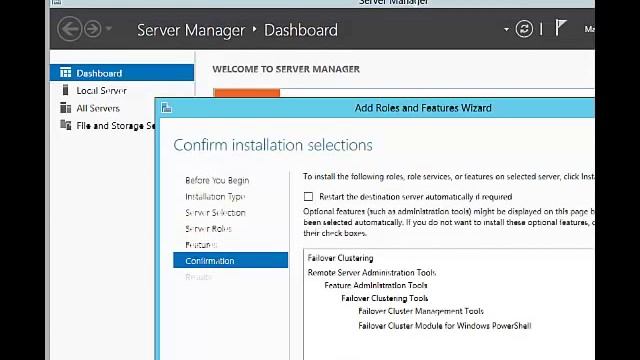Open All Servers in the sidebar
Image resolution: width=640 pixels, height=360 pixels.
pos(98,108)
